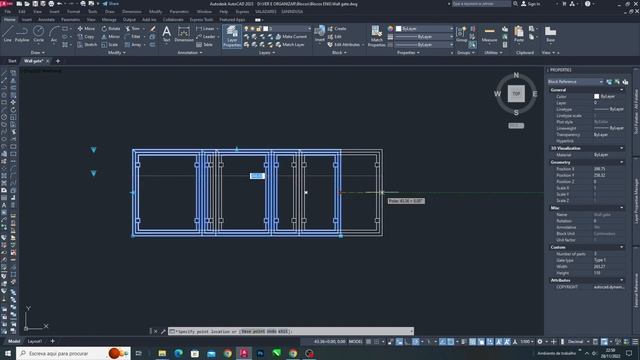This screenshot has height=360, width=640.
Task: Click Match Properties
Action: click(x=376, y=36)
